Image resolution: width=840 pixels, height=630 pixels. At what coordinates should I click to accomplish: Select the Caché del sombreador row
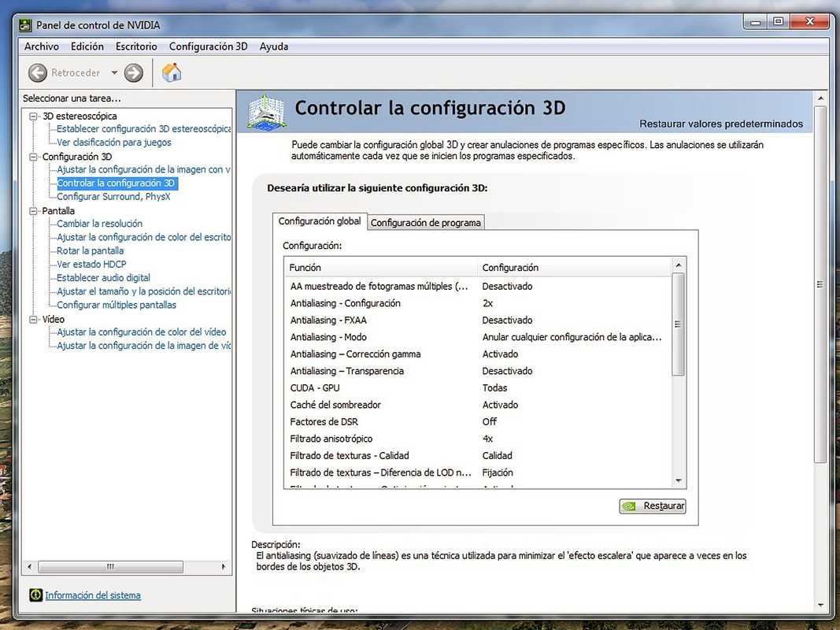point(478,405)
